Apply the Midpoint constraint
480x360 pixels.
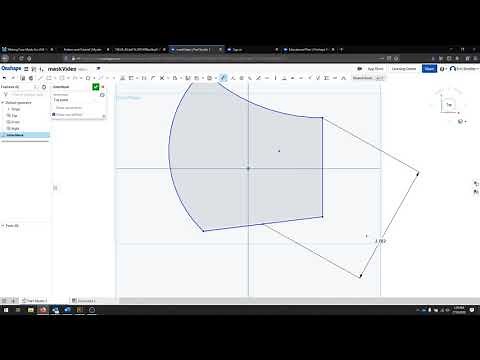[x=301, y=78]
